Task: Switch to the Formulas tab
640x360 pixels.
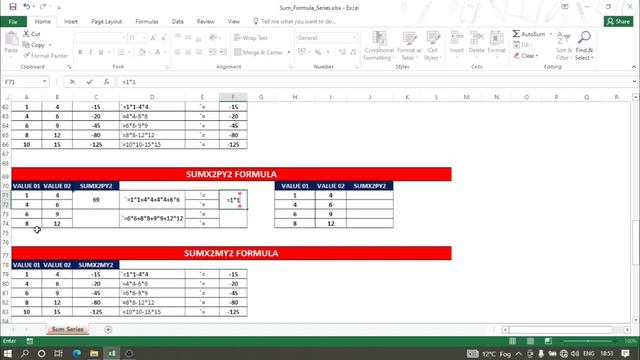Action: [147, 22]
